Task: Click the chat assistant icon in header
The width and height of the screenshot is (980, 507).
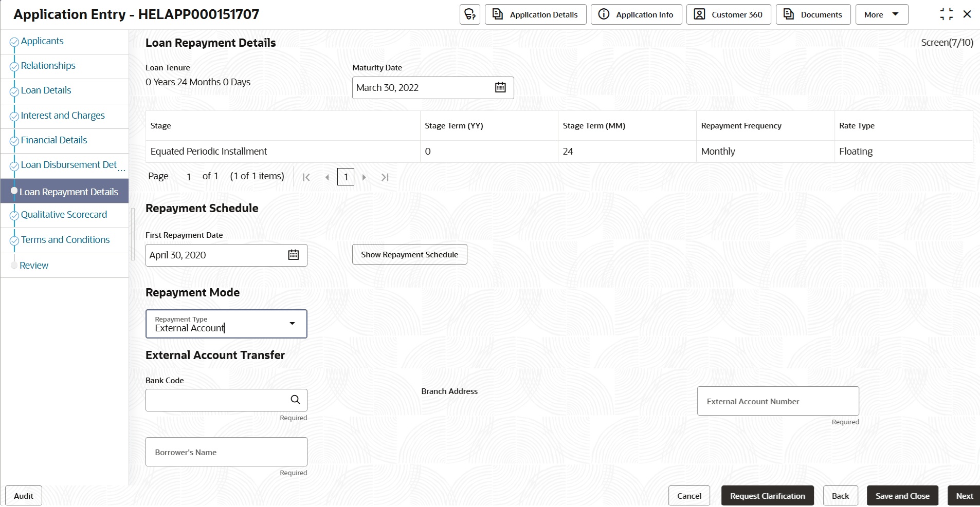Action: click(x=469, y=14)
